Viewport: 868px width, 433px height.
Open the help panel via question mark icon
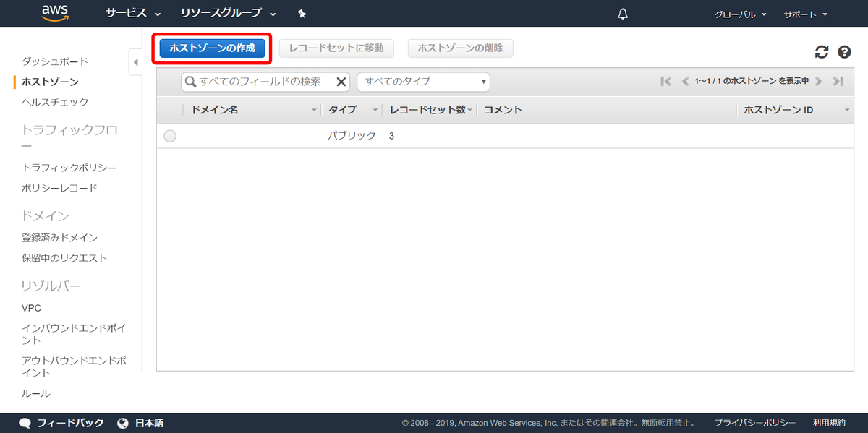coord(845,51)
